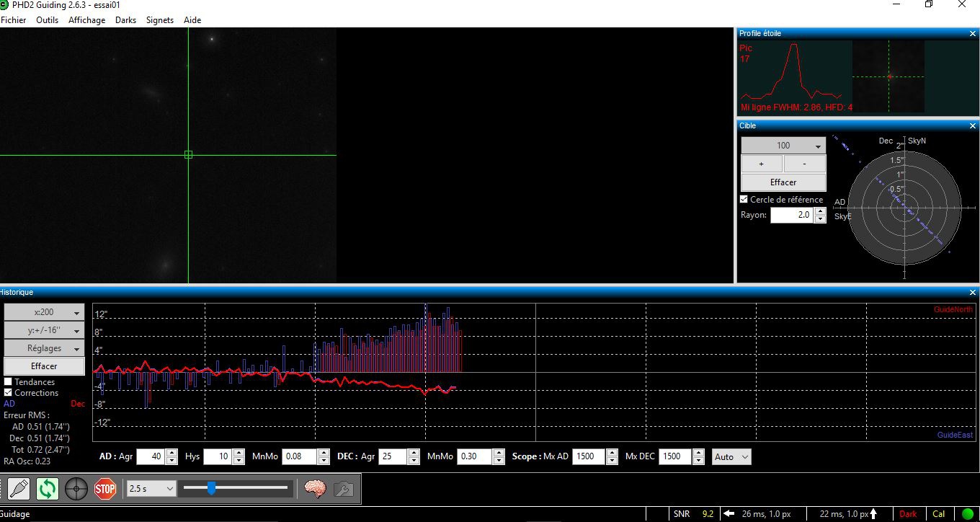Open the Affichage menu
The width and height of the screenshot is (980, 522).
86,20
